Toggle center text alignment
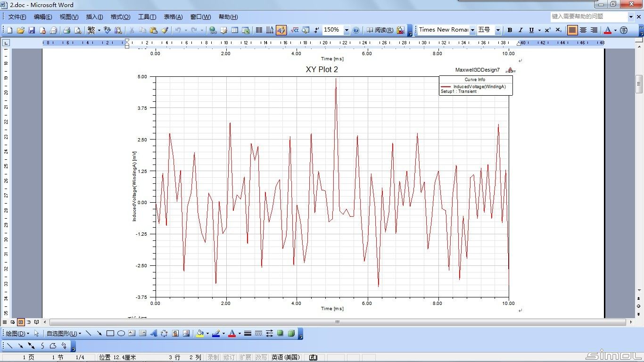644x362 pixels. coord(583,30)
